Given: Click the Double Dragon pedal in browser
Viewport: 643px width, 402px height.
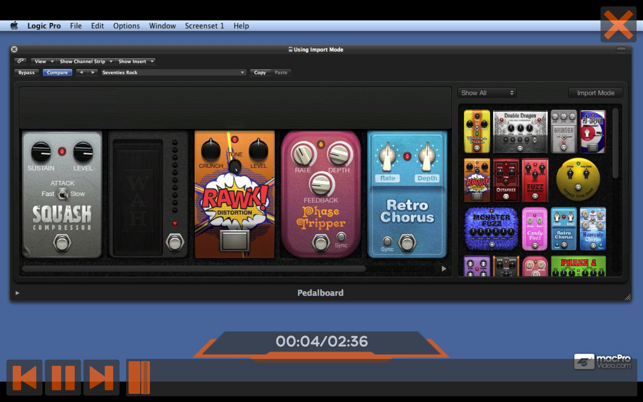Looking at the screenshot, I should [520, 131].
